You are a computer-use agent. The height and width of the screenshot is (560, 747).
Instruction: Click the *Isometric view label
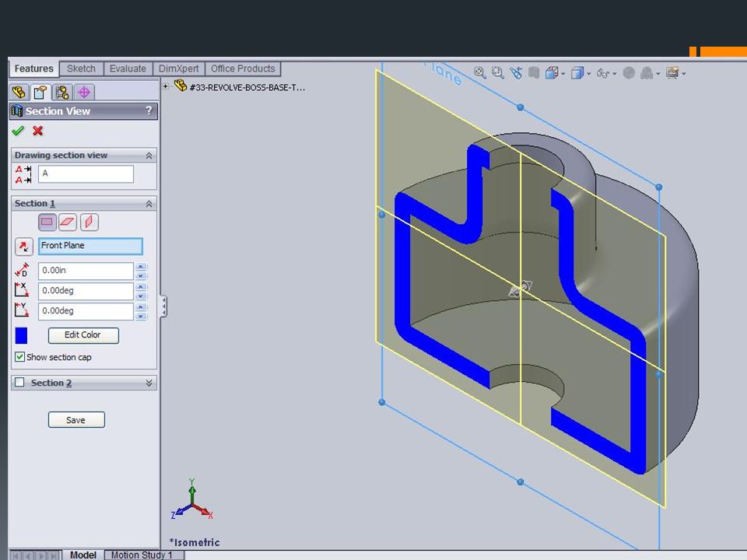pos(195,542)
